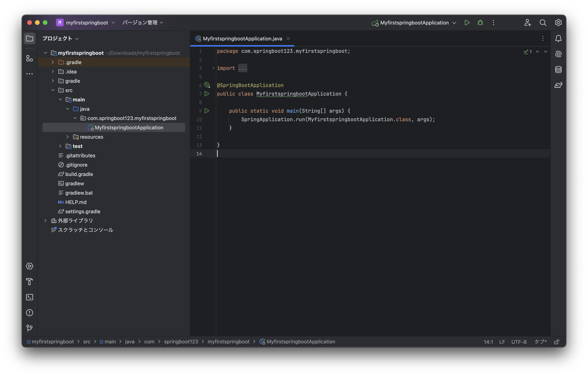The image size is (588, 376).
Task: Toggle the Project tool window folder button
Action: tap(30, 39)
